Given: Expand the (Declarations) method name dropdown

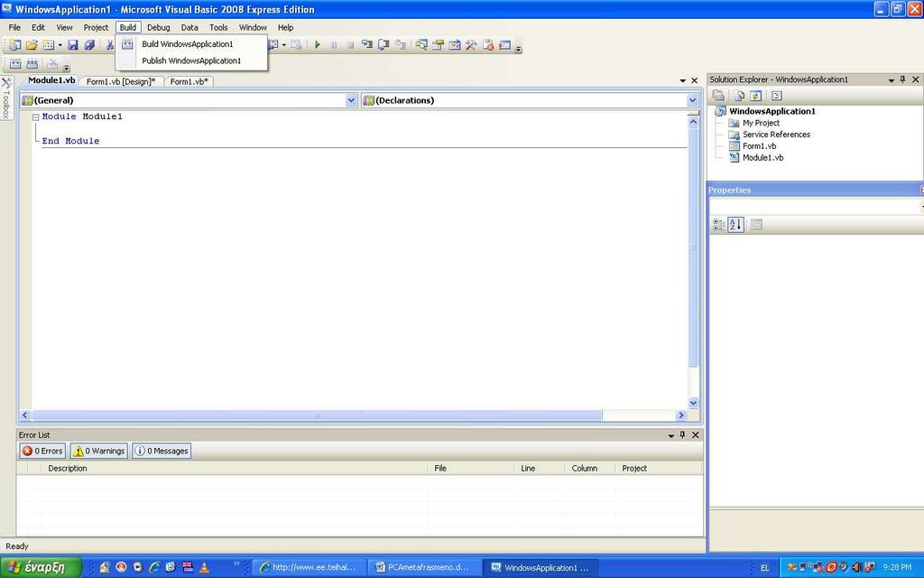Looking at the screenshot, I should tap(692, 100).
